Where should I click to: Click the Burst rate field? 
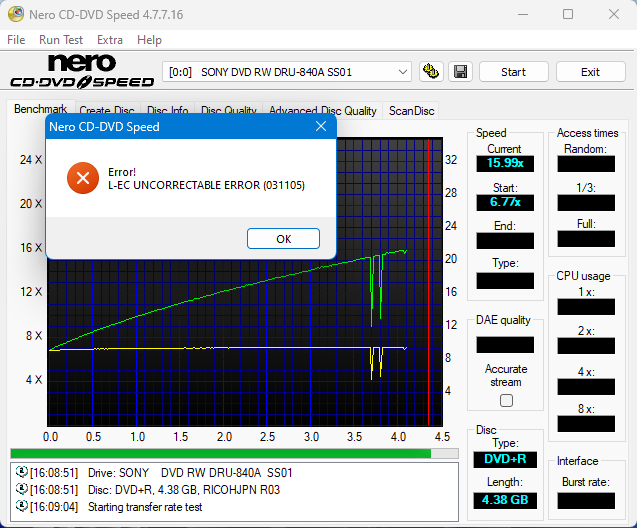click(x=586, y=501)
